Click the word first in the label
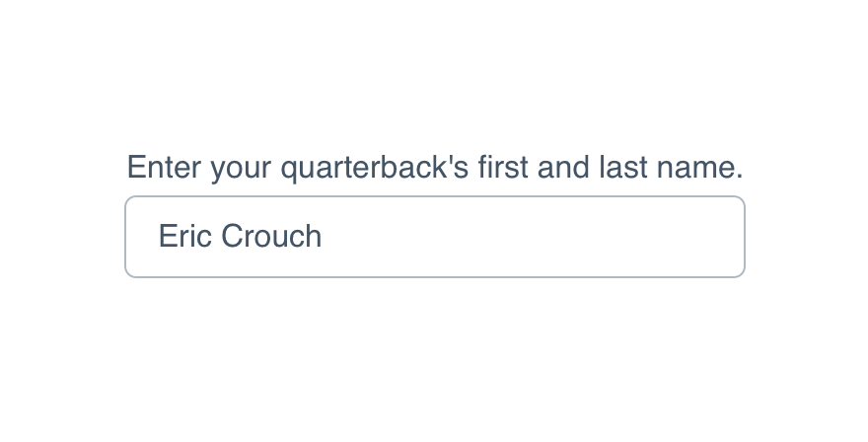868x442 pixels. click(503, 168)
